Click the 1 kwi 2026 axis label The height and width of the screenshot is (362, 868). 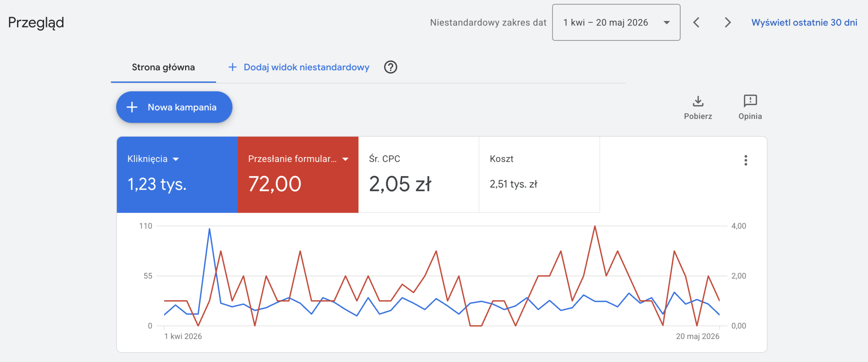coord(183,336)
